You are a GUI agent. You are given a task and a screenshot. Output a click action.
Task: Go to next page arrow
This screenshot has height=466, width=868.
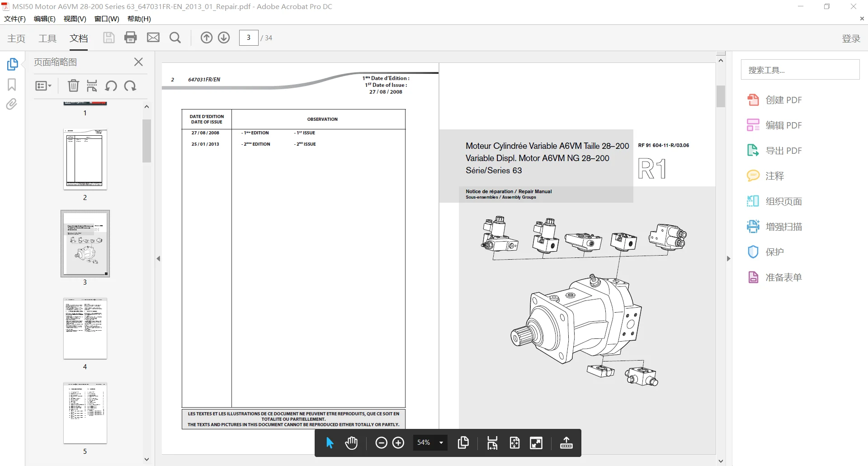[224, 38]
